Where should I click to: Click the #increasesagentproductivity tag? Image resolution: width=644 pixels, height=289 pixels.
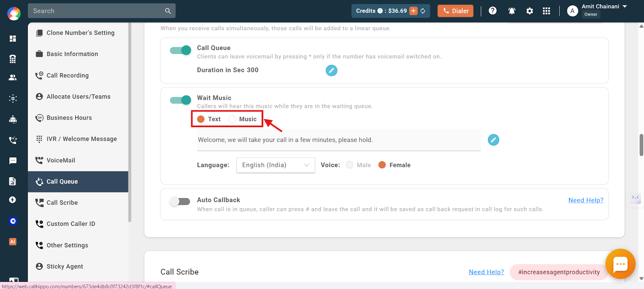559,272
